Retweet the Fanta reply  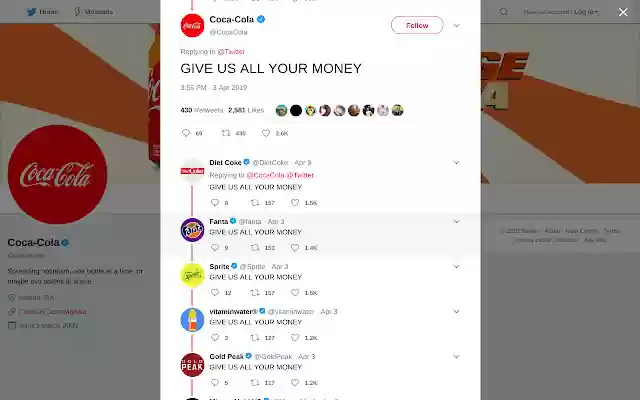click(x=255, y=247)
